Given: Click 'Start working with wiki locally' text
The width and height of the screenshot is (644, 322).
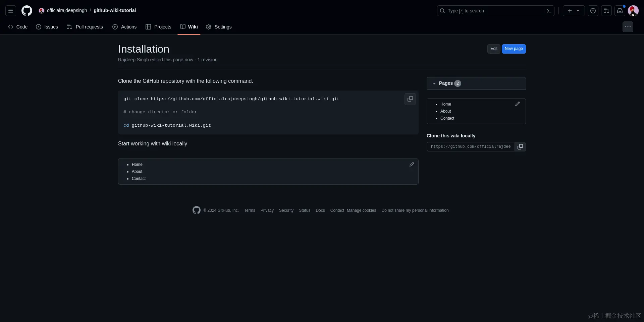Looking at the screenshot, I should pyautogui.click(x=153, y=143).
